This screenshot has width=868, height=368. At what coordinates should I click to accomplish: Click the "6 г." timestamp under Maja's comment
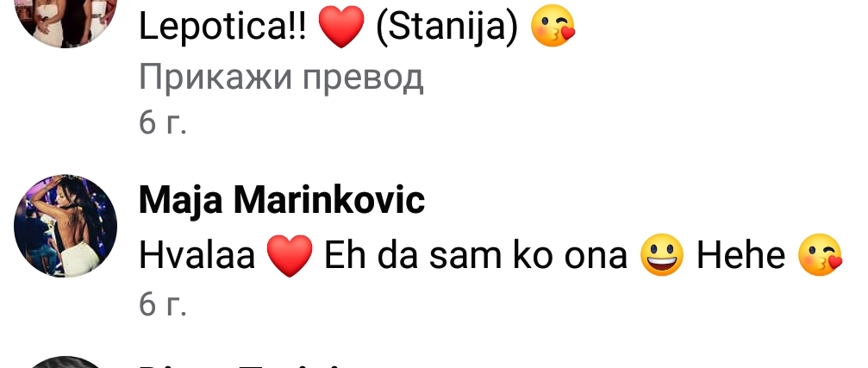point(163,305)
